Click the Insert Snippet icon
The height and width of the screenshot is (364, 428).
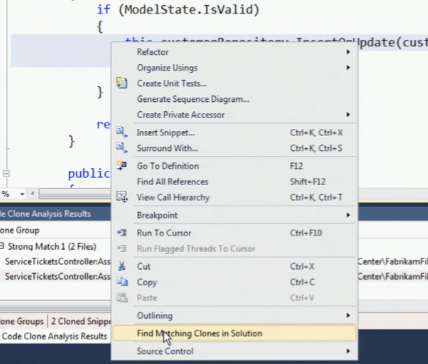point(122,132)
